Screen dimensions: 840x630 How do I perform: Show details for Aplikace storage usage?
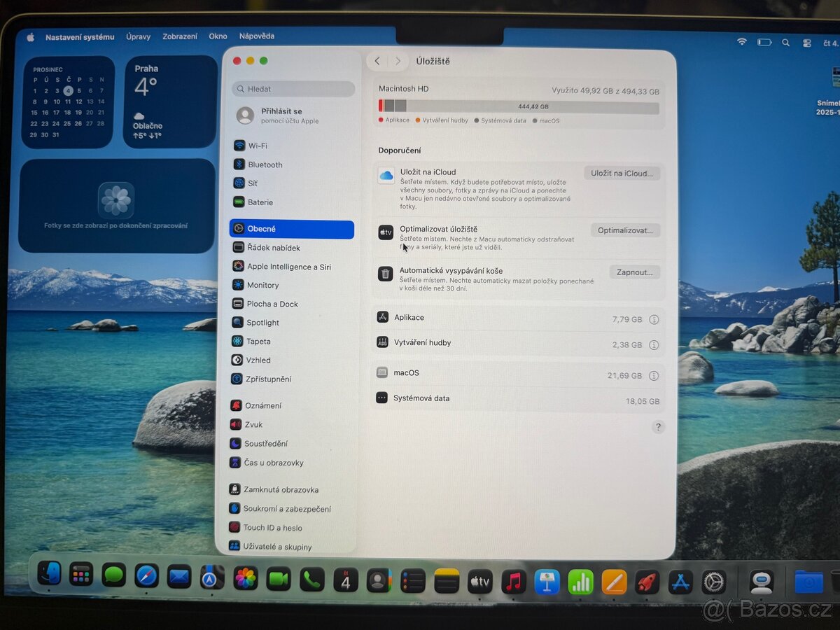tap(654, 319)
